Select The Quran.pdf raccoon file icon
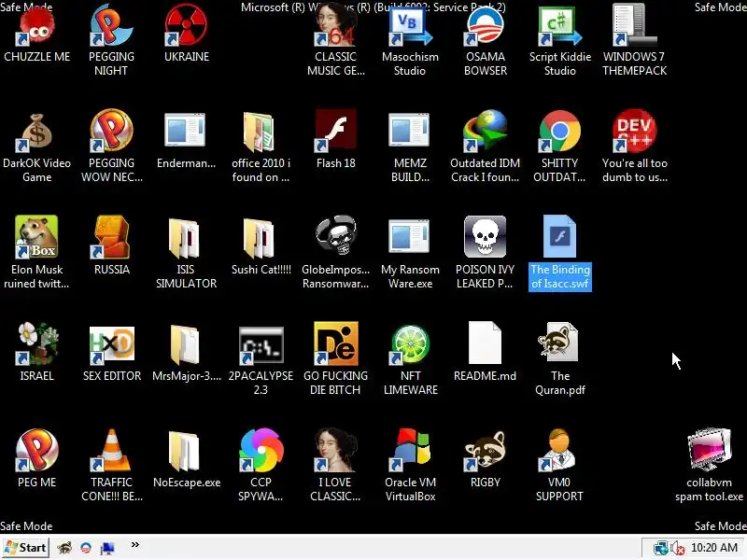The width and height of the screenshot is (747, 560). tap(558, 342)
